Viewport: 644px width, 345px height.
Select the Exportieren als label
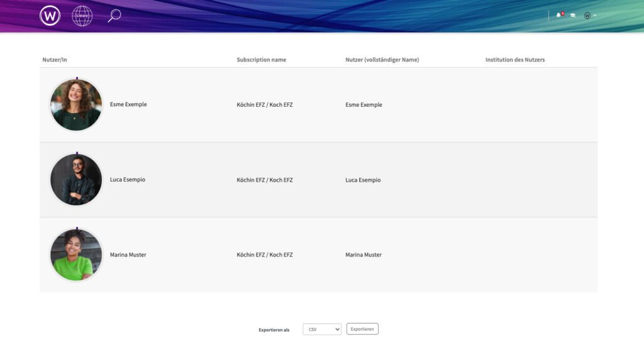(x=274, y=330)
